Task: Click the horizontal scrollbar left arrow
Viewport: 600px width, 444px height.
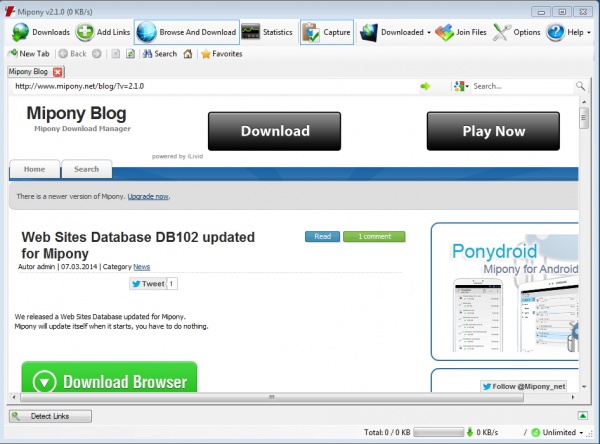Action: click(14, 397)
